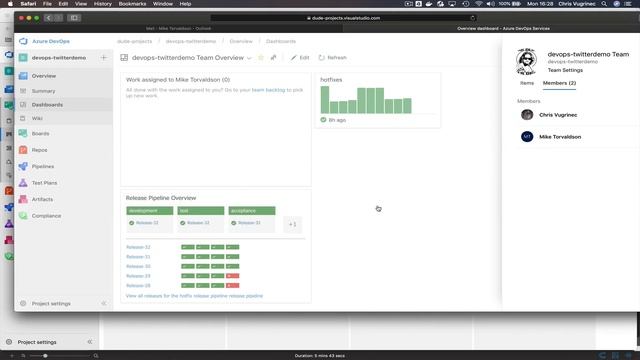Click the Mike Torvaldson MT avatar

tap(527, 137)
